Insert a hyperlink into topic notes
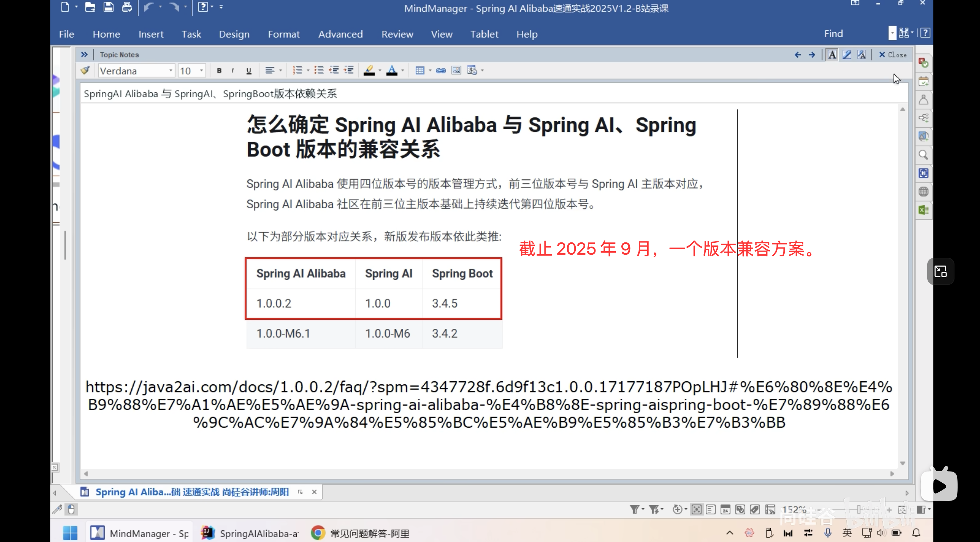 tap(441, 70)
